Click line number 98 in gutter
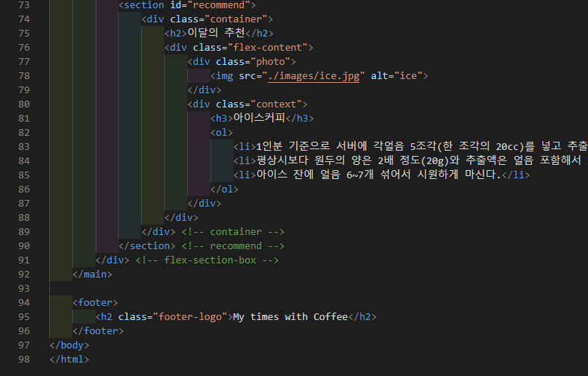Image resolution: width=588 pixels, height=376 pixels. coord(24,359)
